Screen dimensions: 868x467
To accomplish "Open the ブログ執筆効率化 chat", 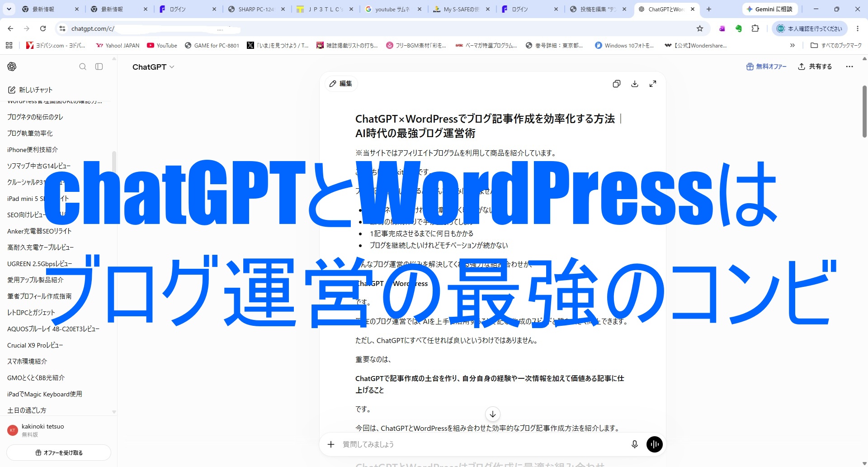I will (x=30, y=133).
